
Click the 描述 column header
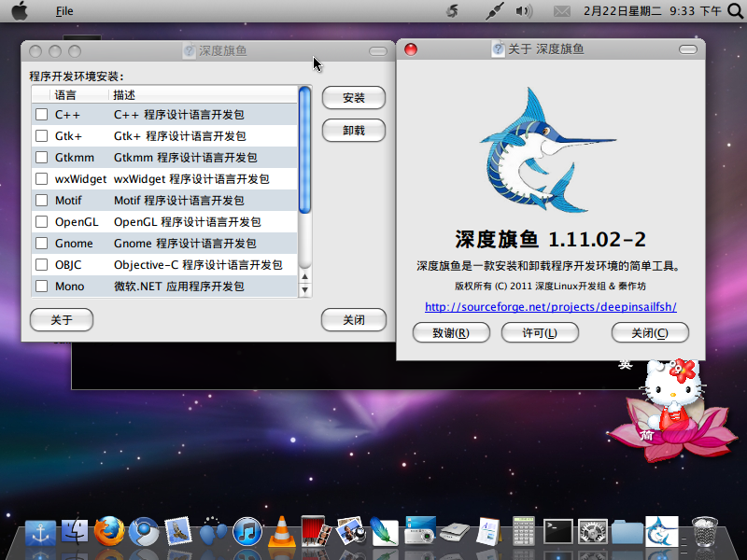[x=203, y=95]
